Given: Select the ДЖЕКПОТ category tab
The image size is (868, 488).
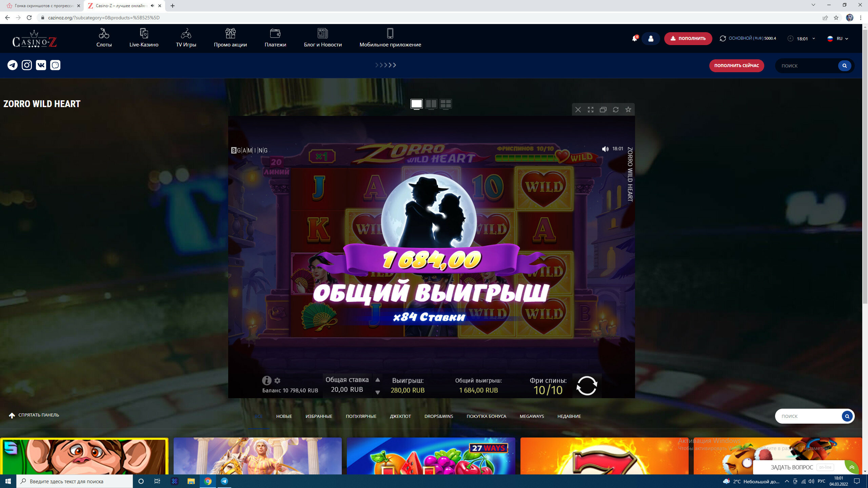Looking at the screenshot, I should (x=400, y=416).
